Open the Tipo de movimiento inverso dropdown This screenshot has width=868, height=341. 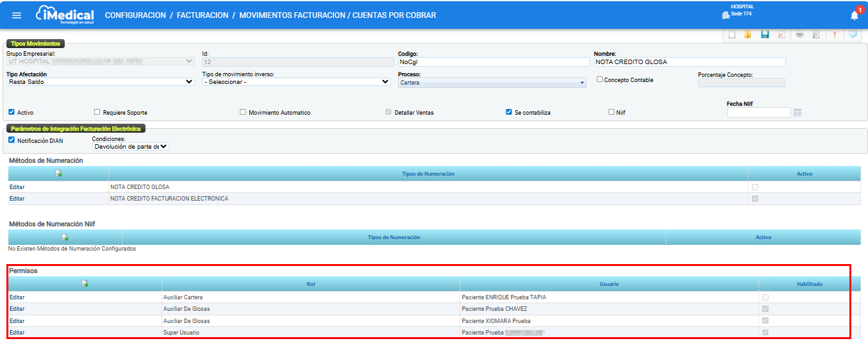click(296, 82)
